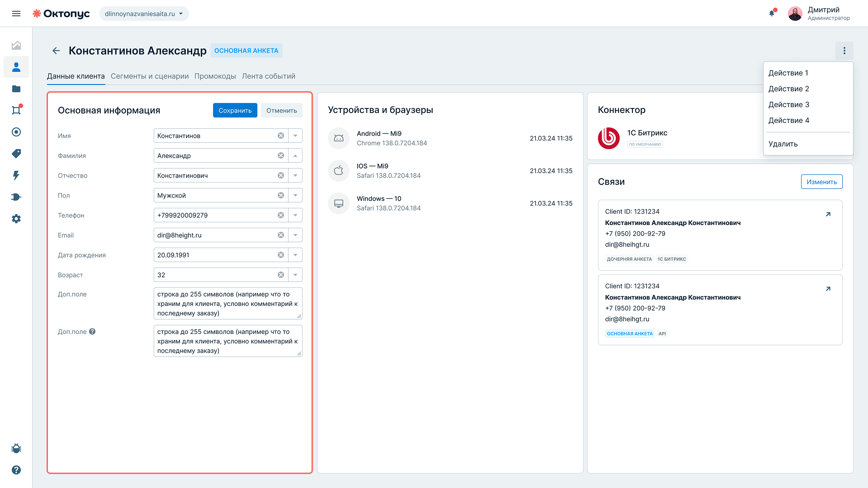Screen dimensions: 868x488
Task: Open the settings gear sidebar icon
Action: [16, 219]
